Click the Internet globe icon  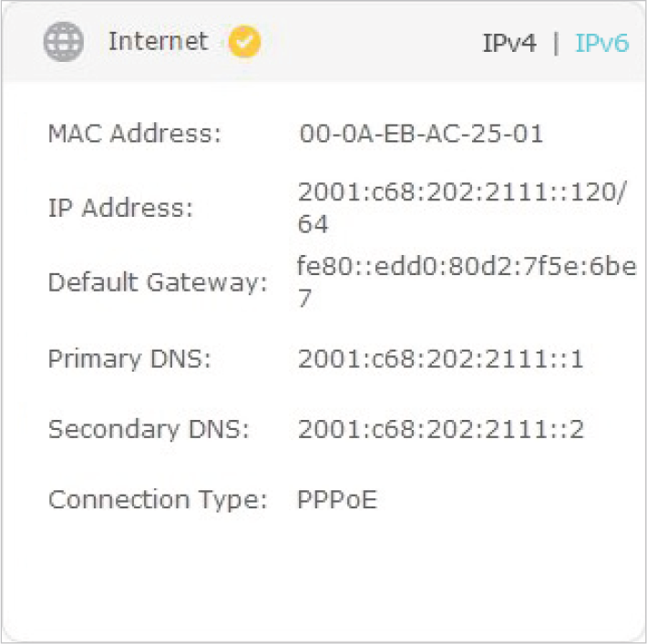point(64,42)
